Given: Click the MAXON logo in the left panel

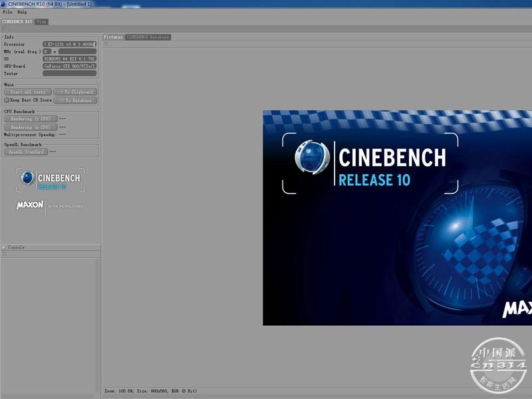Looking at the screenshot, I should [30, 205].
